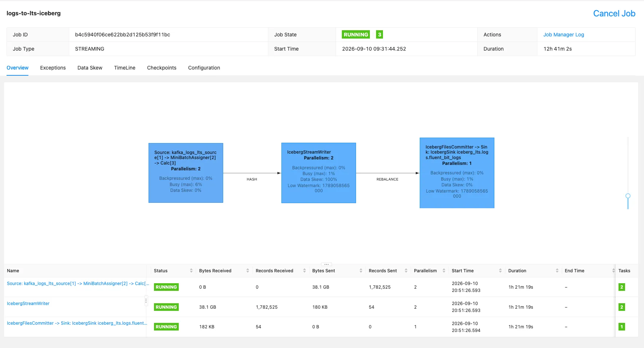This screenshot has width=644, height=348.
Task: Click the 180 KB bytes sent cell
Action: [320, 307]
